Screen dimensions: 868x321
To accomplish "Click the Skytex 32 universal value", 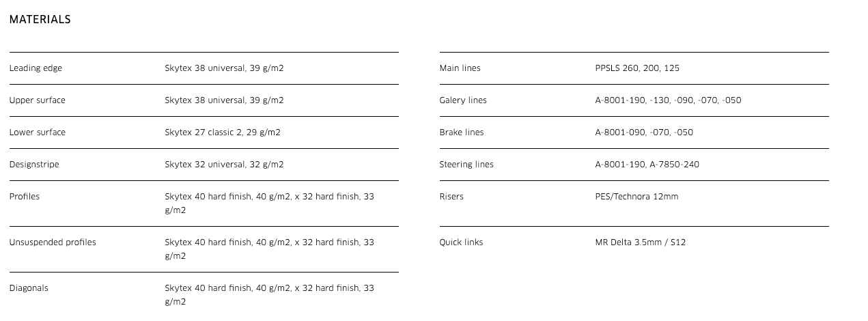I will (x=224, y=165).
